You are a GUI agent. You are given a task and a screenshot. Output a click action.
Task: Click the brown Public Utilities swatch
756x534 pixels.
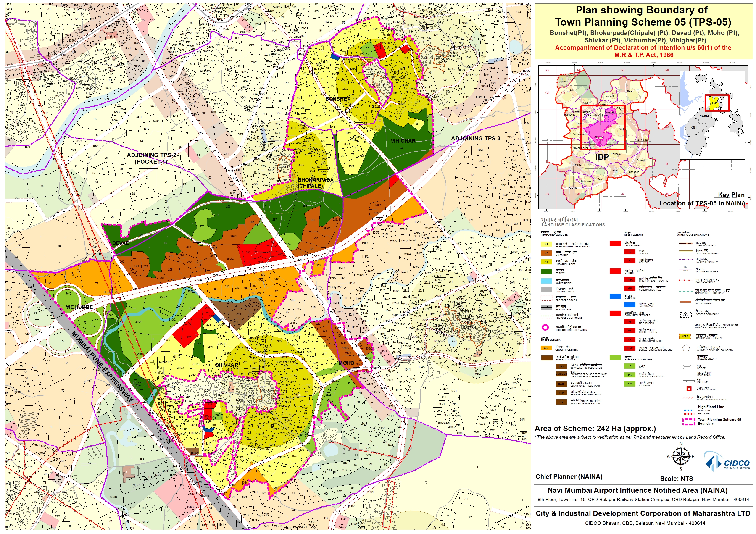(547, 358)
